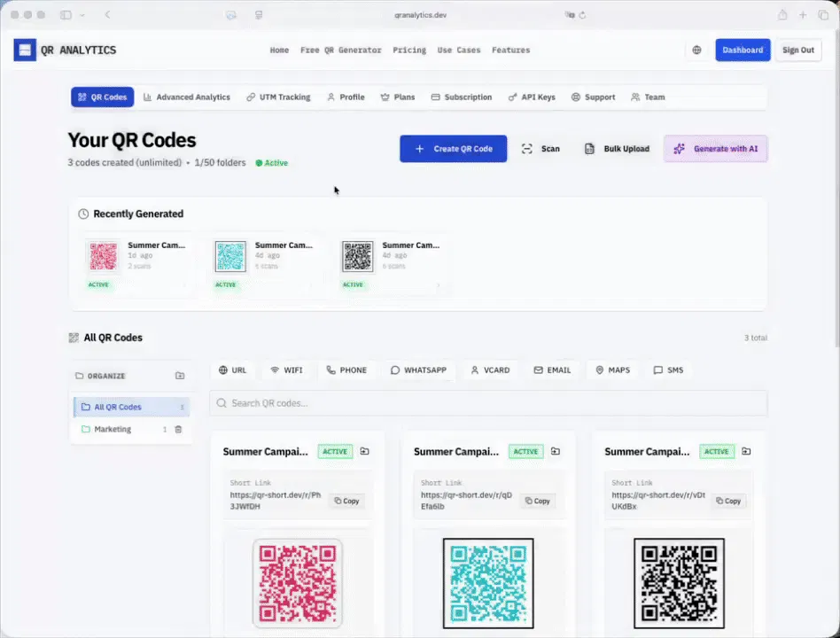Filter codes by WIFI type
Image resolution: width=840 pixels, height=638 pixels.
[x=286, y=370]
